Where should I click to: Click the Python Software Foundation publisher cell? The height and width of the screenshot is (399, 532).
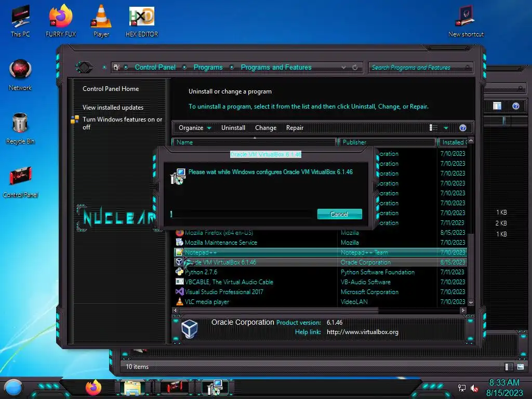tap(378, 272)
